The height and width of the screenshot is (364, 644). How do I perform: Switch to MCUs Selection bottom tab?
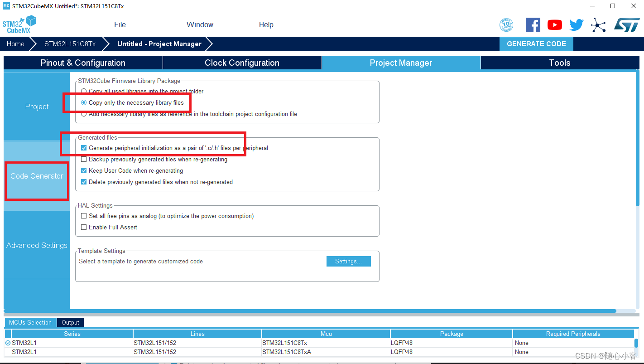30,322
